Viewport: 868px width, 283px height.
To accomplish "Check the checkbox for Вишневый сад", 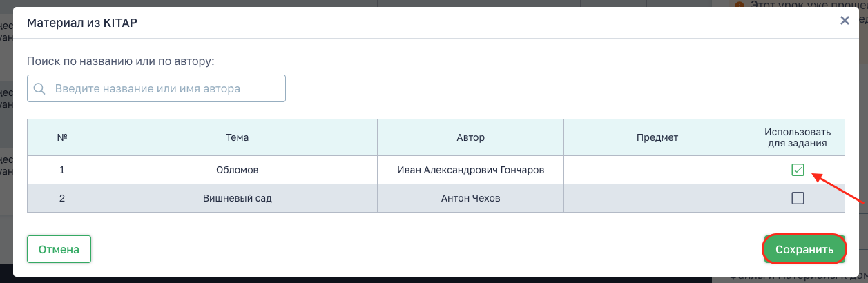I will 798,199.
